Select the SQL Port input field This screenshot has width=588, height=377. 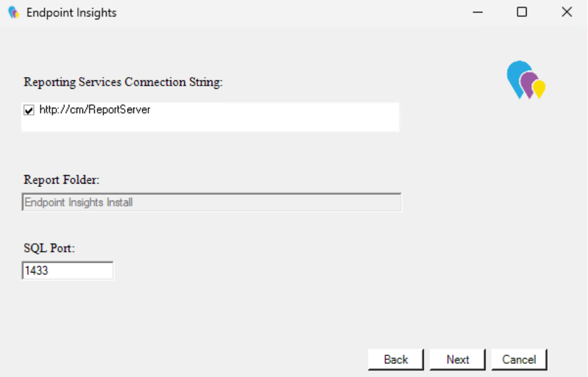67,270
